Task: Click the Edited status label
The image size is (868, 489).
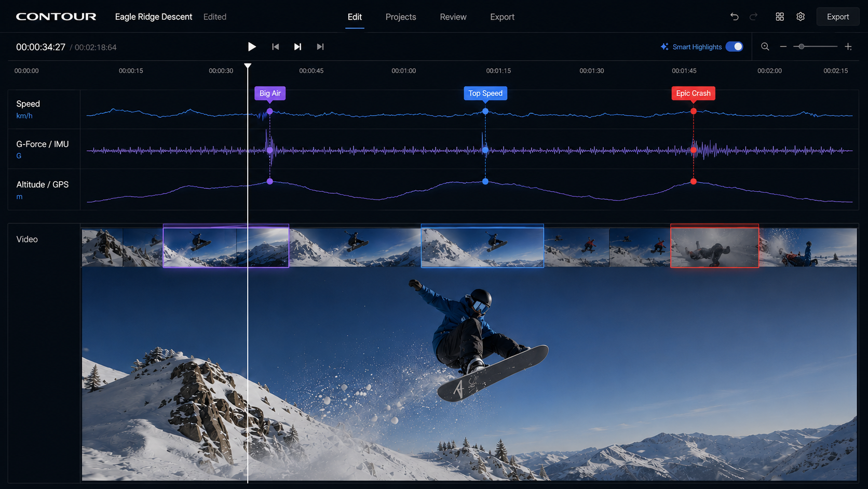Action: [215, 17]
